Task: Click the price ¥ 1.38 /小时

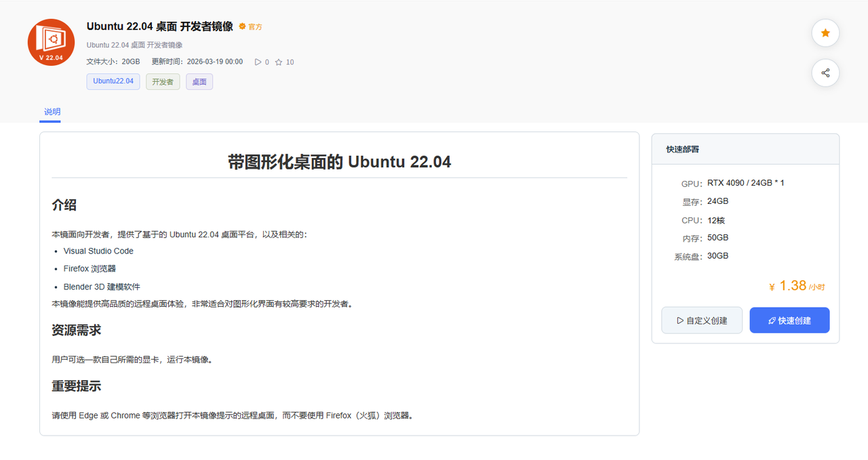Action: point(797,286)
